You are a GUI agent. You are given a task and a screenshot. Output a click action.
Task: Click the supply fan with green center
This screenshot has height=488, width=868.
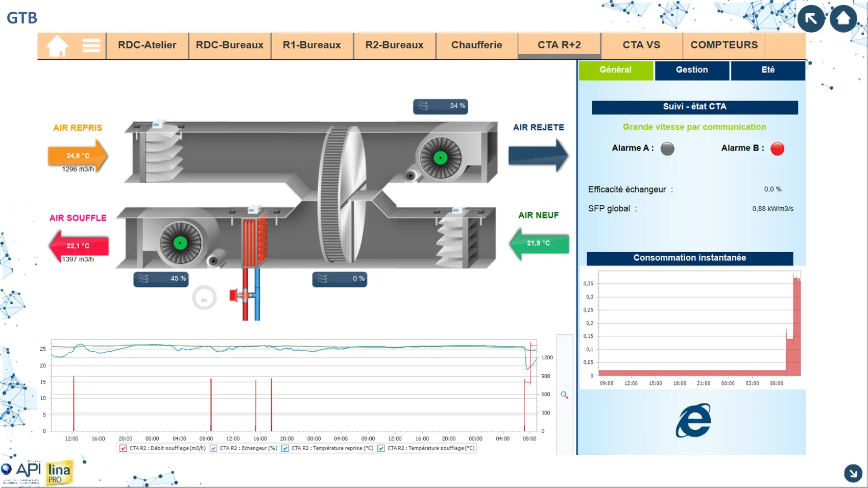tap(180, 243)
